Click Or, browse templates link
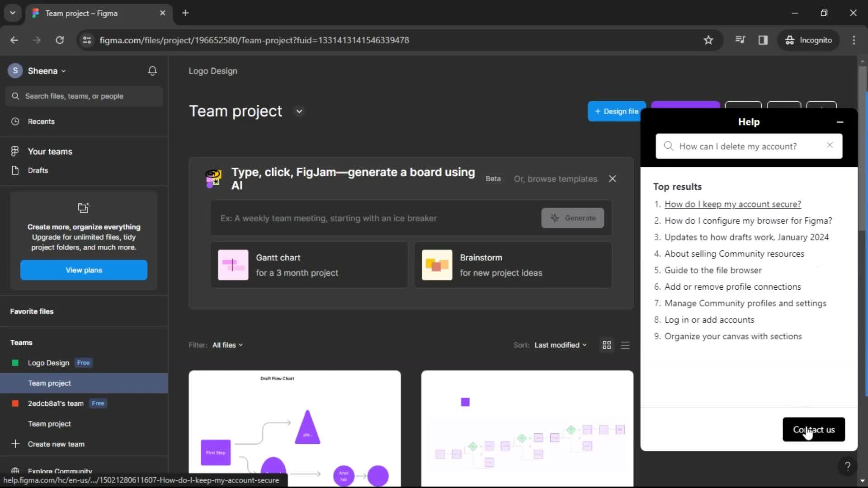Image resolution: width=868 pixels, height=488 pixels. point(555,179)
